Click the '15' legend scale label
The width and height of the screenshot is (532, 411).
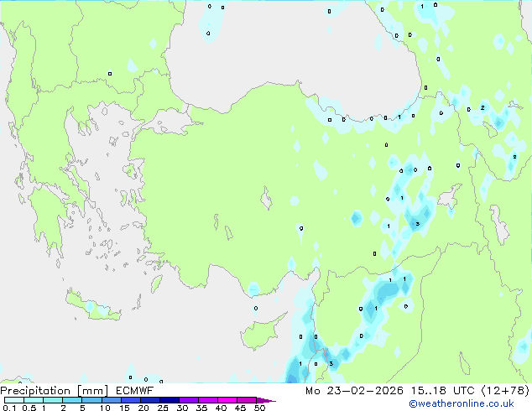[x=124, y=408]
